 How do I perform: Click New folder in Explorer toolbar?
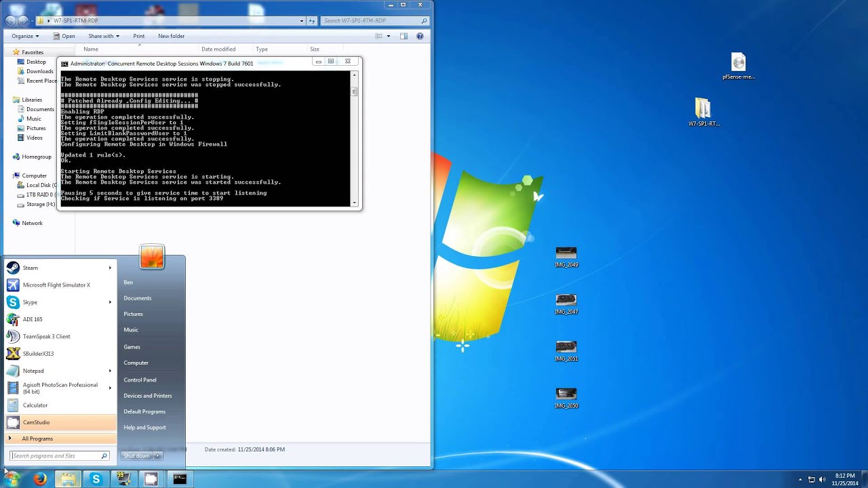(x=172, y=36)
